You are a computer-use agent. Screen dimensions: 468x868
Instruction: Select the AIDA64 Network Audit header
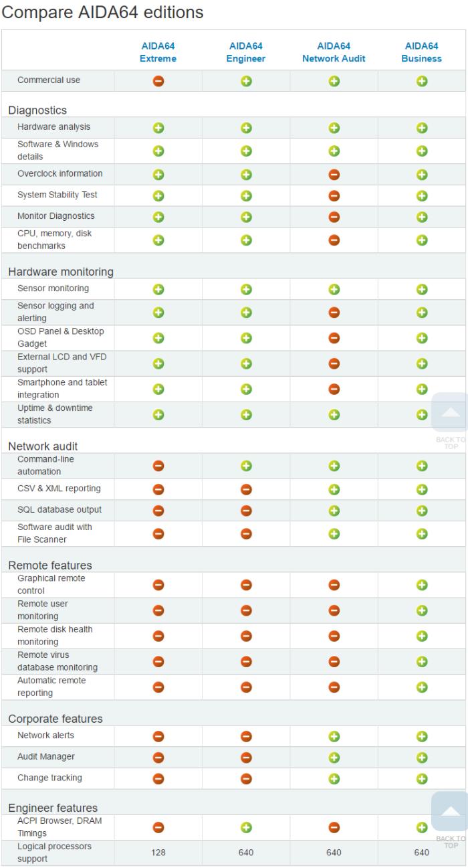pyautogui.click(x=334, y=52)
